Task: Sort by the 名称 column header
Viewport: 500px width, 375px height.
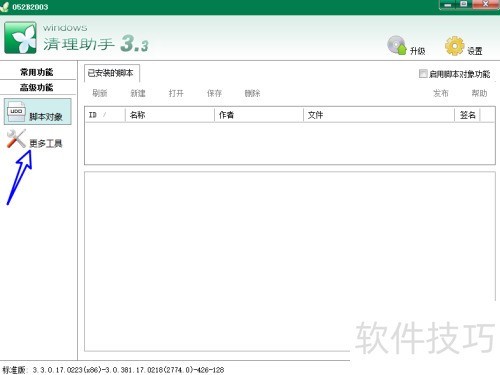Action: [170, 115]
